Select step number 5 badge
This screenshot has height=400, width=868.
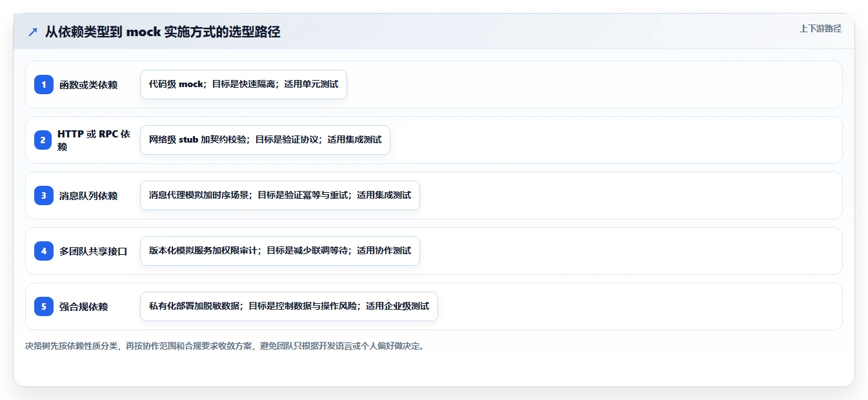[44, 306]
